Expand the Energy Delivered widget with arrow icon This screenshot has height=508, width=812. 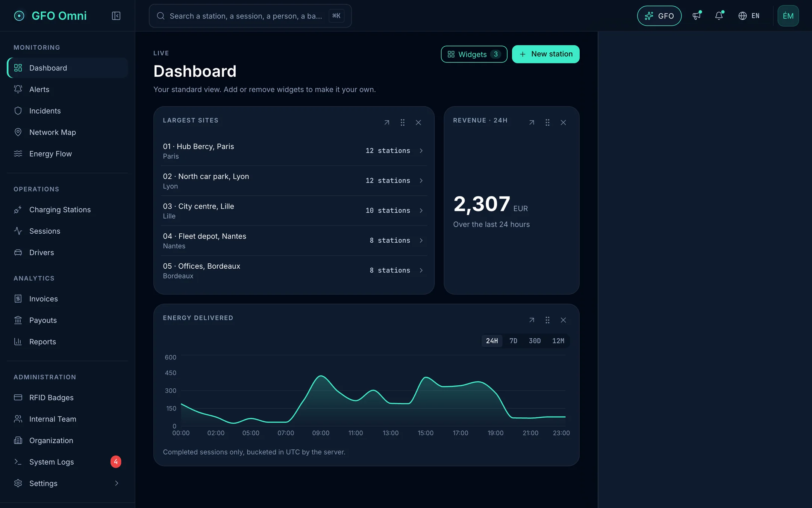click(x=532, y=320)
